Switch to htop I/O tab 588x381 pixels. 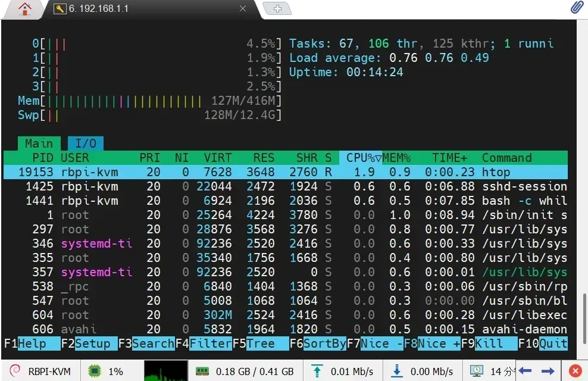tap(86, 143)
